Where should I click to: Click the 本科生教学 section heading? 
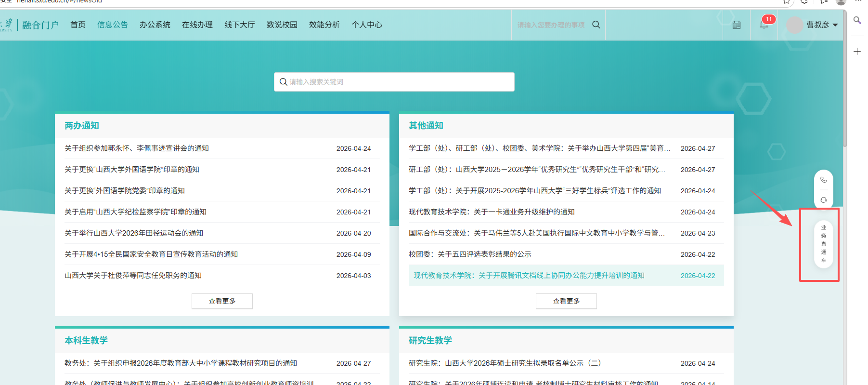click(86, 341)
